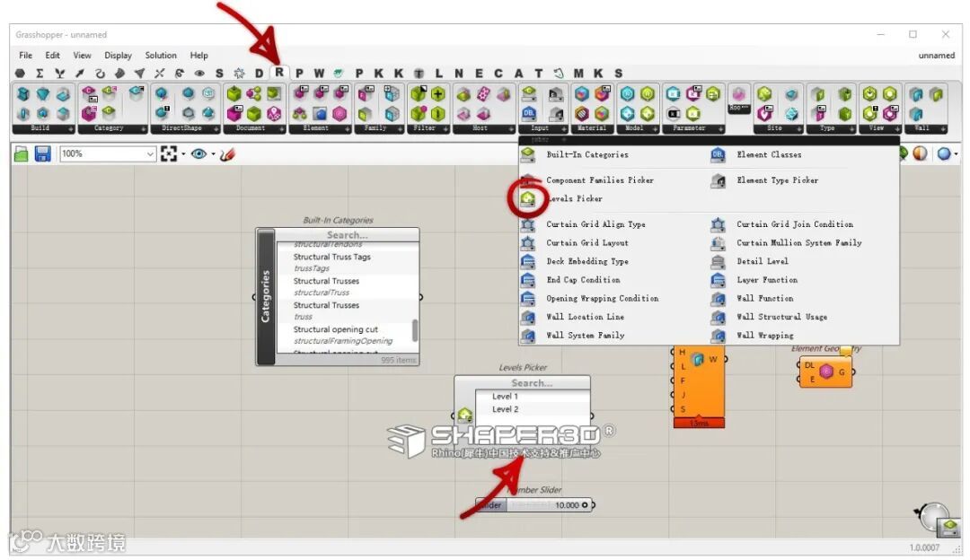Click Built-In Categories search field
970x560 pixels.
click(x=347, y=235)
